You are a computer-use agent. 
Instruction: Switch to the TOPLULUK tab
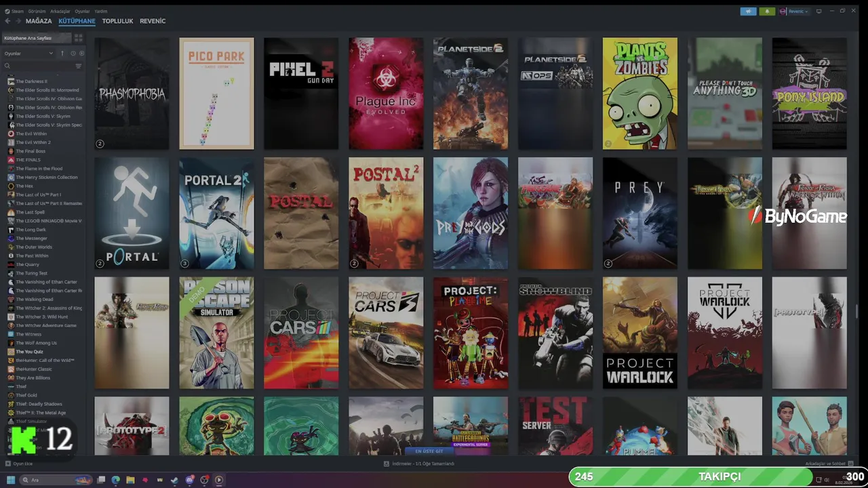[x=117, y=21]
